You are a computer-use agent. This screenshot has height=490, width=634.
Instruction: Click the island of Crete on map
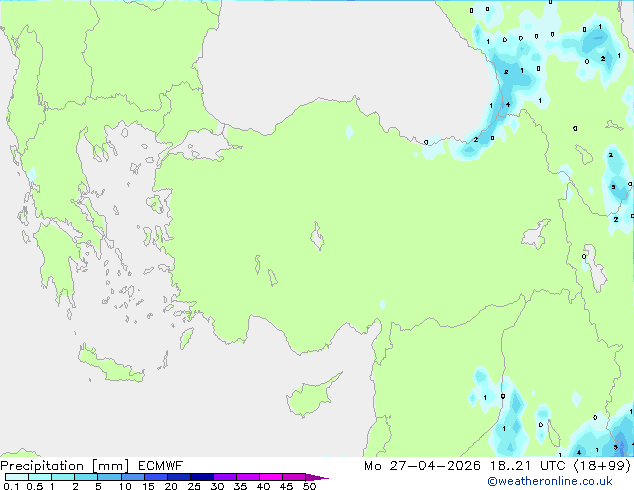[111, 365]
